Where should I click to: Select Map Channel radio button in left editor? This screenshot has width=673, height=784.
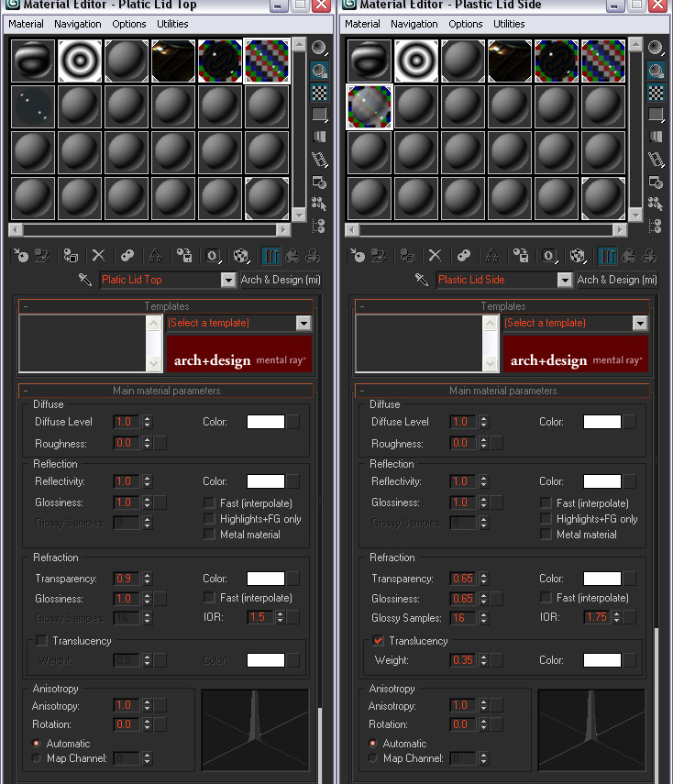coord(37,758)
